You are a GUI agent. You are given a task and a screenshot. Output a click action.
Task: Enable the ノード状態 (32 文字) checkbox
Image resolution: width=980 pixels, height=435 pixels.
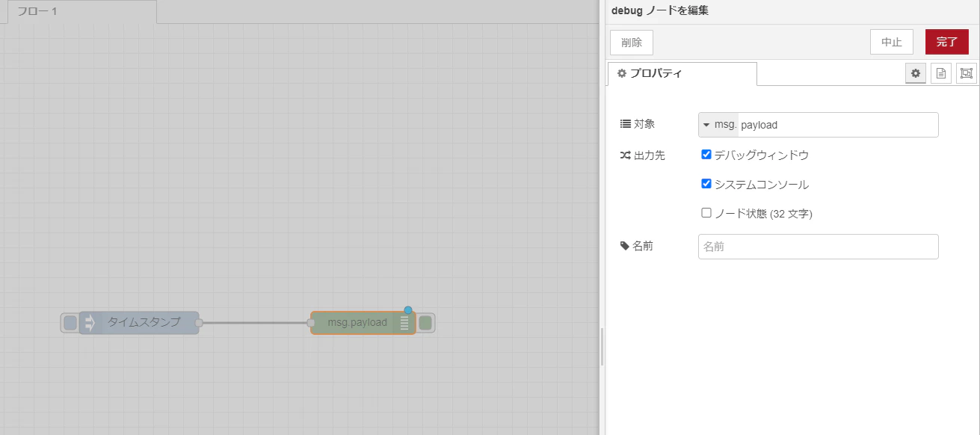706,213
